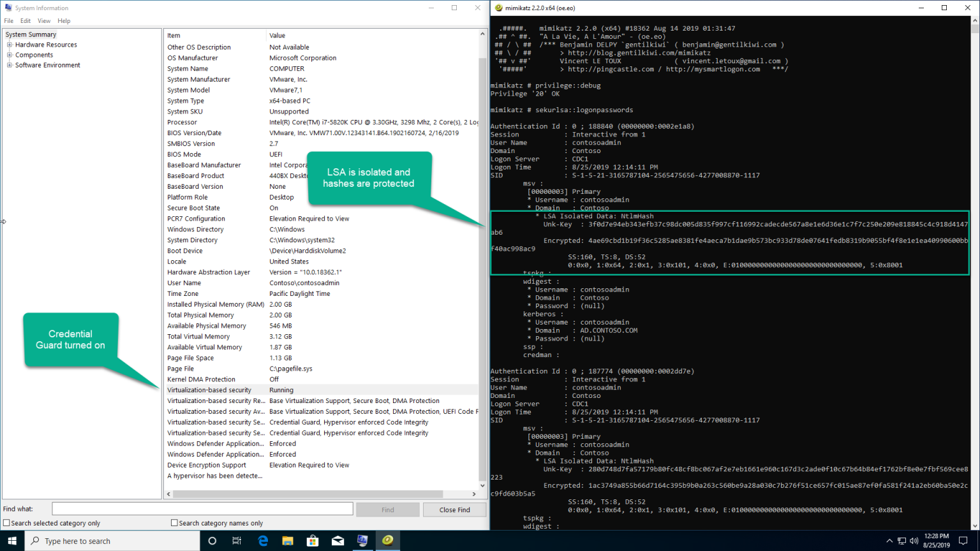Open Microsoft Store from taskbar
980x551 pixels.
pyautogui.click(x=313, y=541)
